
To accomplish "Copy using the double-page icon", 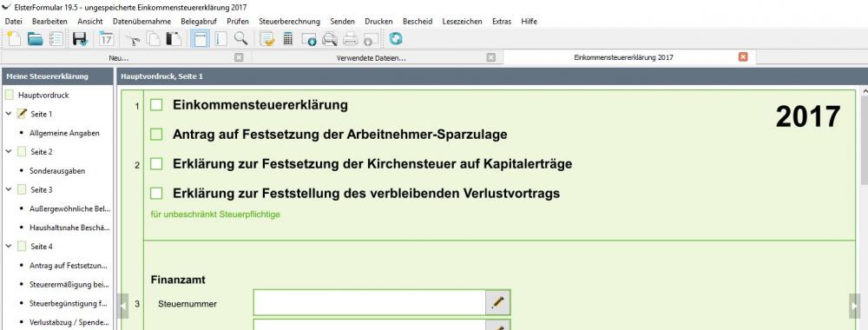I will coord(154,39).
